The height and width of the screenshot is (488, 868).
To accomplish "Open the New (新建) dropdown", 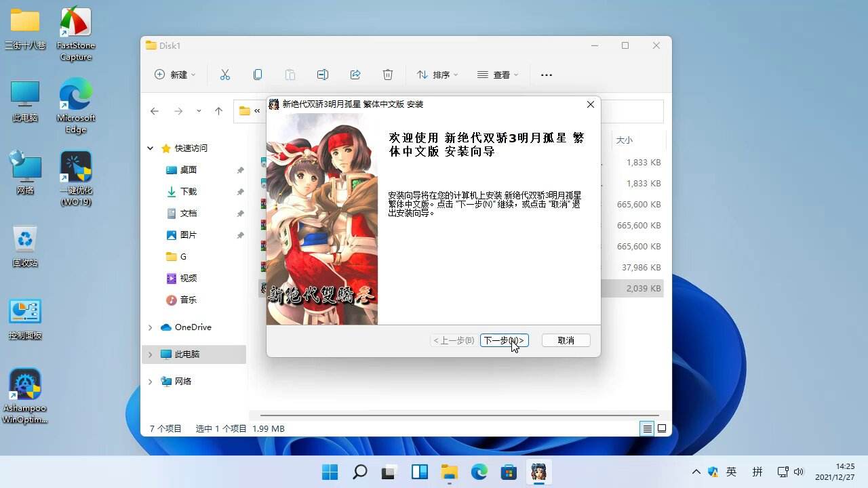I will point(175,75).
